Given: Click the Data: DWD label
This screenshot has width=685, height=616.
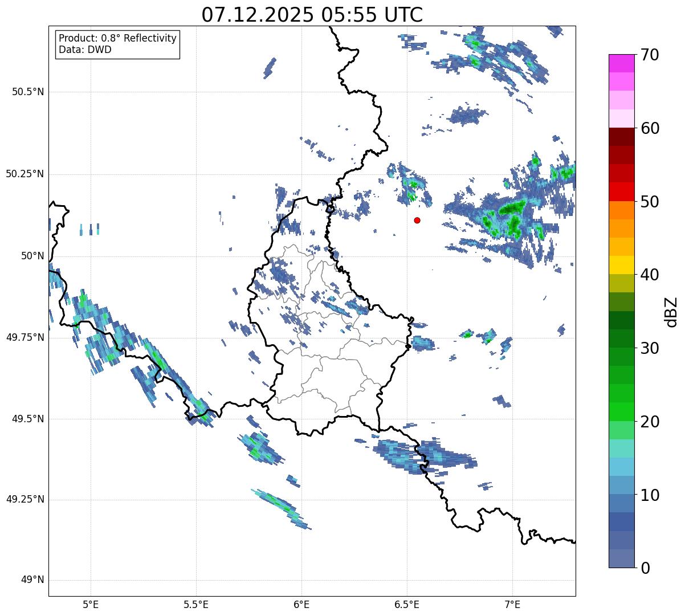Looking at the screenshot, I should [x=85, y=50].
